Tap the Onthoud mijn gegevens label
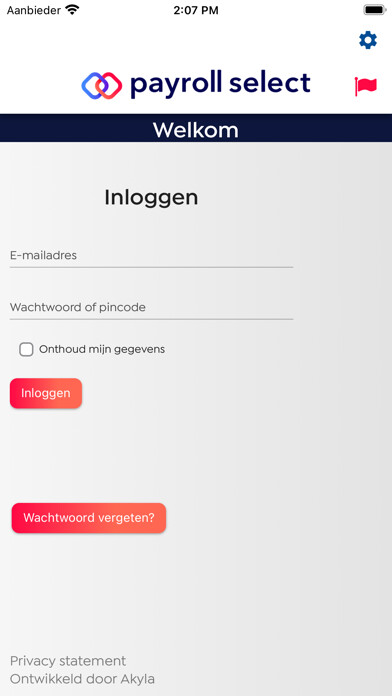This screenshot has height=696, width=392. coord(102,349)
